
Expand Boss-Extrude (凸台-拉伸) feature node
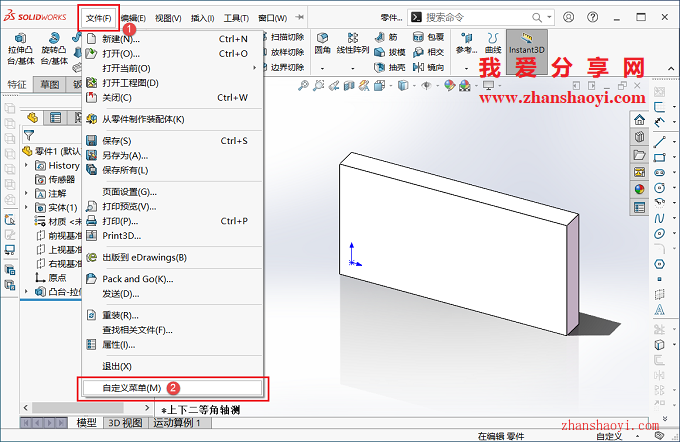26,291
